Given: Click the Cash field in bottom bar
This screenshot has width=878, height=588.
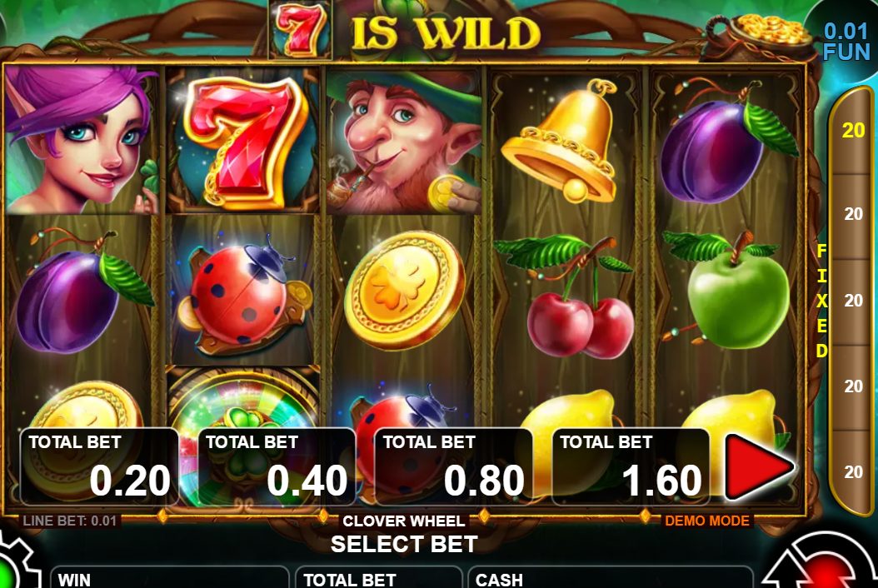Looking at the screenshot, I should (x=611, y=577).
